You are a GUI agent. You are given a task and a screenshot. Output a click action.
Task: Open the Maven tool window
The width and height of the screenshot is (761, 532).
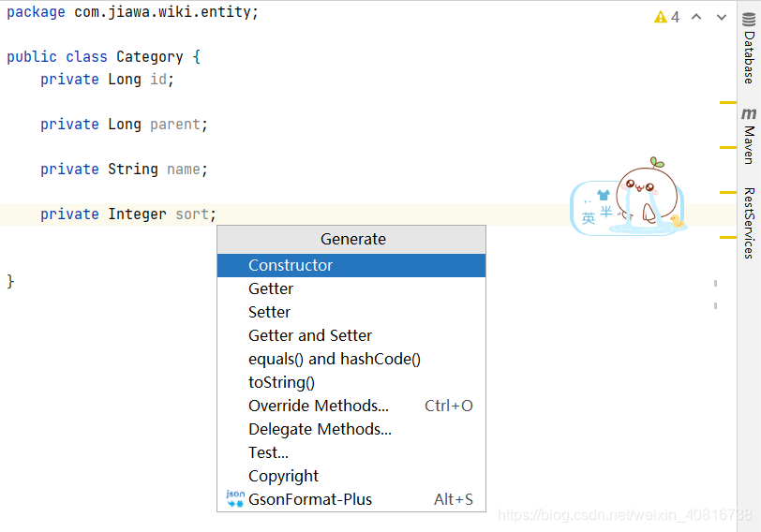(x=749, y=136)
